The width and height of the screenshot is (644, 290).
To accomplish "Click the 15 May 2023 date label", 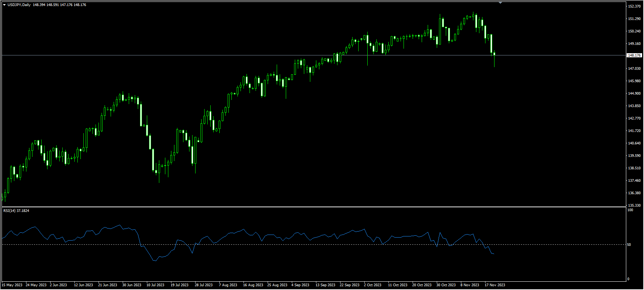I will [x=12, y=285].
